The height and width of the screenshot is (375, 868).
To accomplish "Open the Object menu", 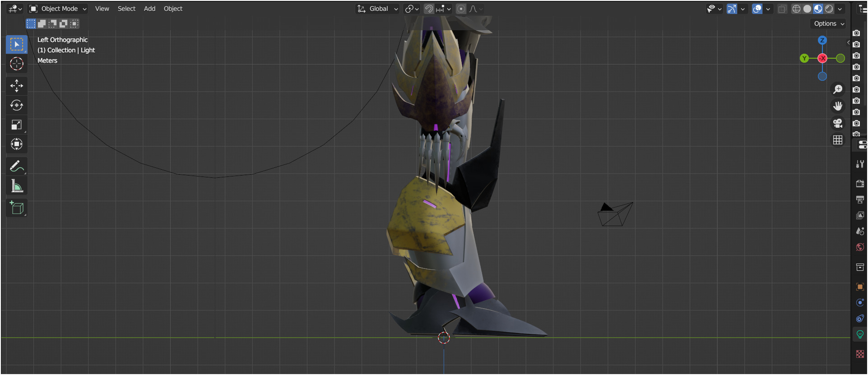I will click(173, 9).
